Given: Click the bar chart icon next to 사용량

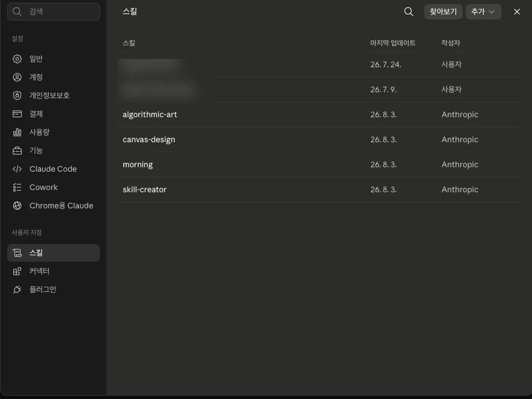Looking at the screenshot, I should click(17, 132).
